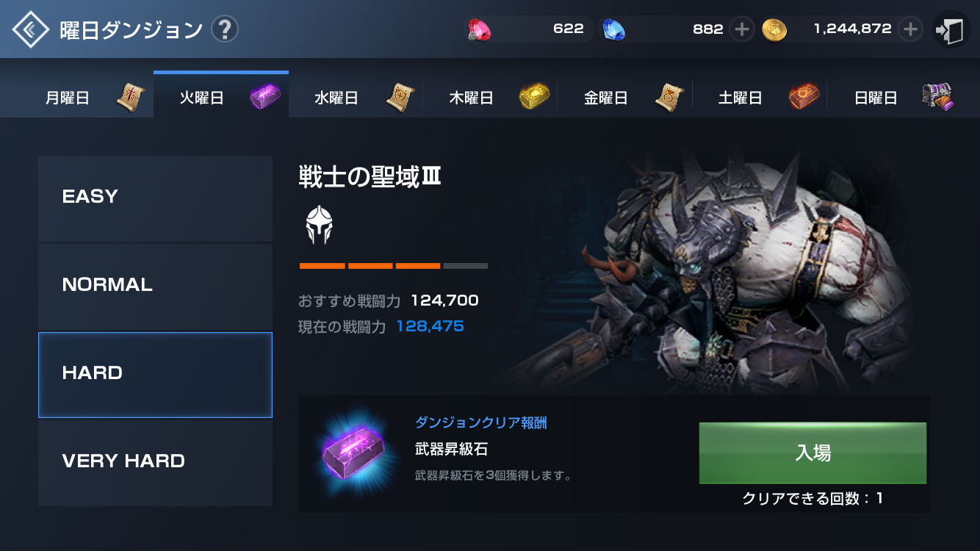Tap the plus icon beside blue gems

tap(742, 29)
